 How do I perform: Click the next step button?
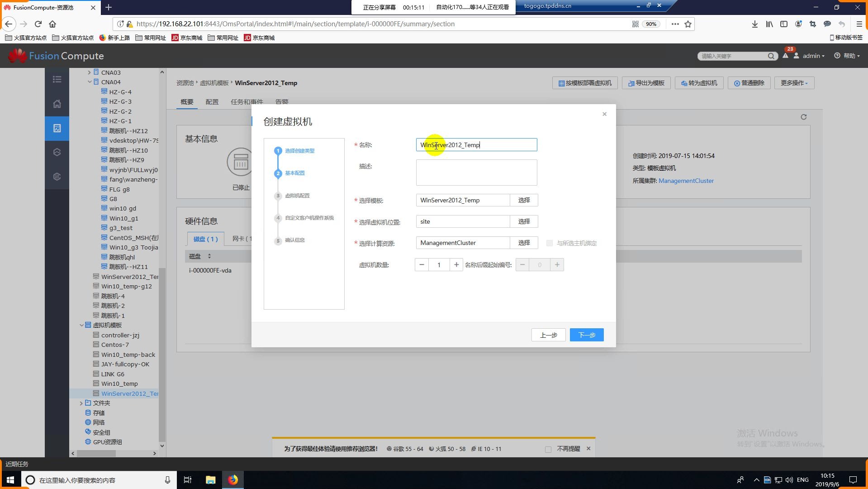586,335
